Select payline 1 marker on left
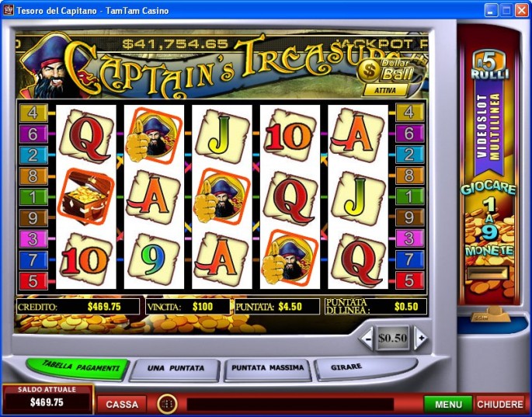Screen dimensions: 532x417 point(33,197)
